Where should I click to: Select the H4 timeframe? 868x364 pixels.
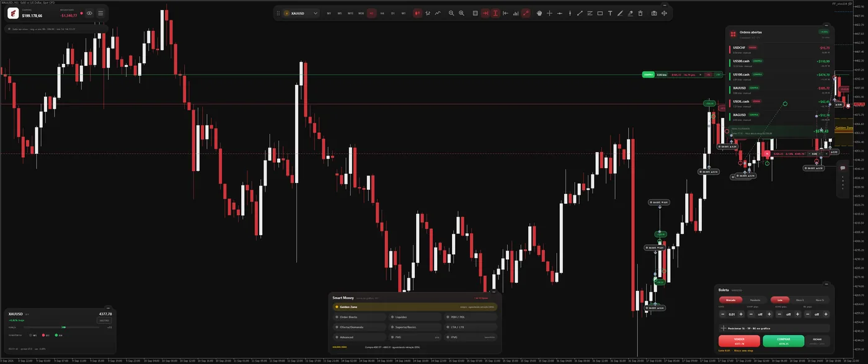click(x=382, y=13)
